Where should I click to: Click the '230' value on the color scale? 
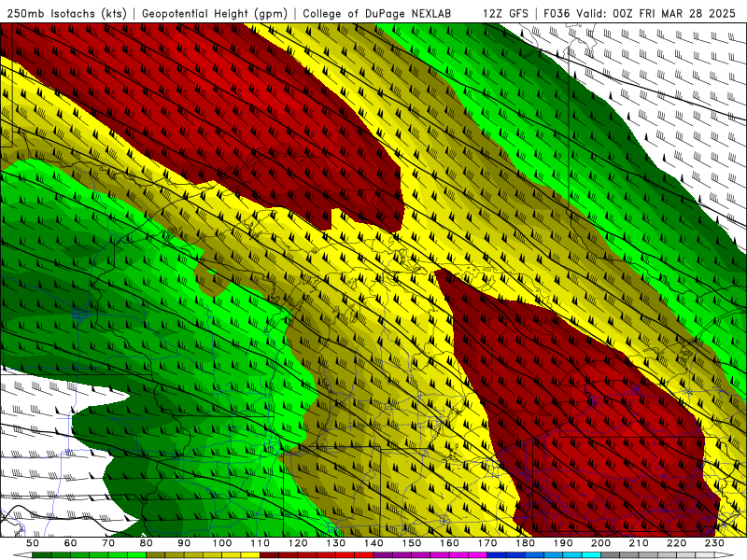click(714, 543)
